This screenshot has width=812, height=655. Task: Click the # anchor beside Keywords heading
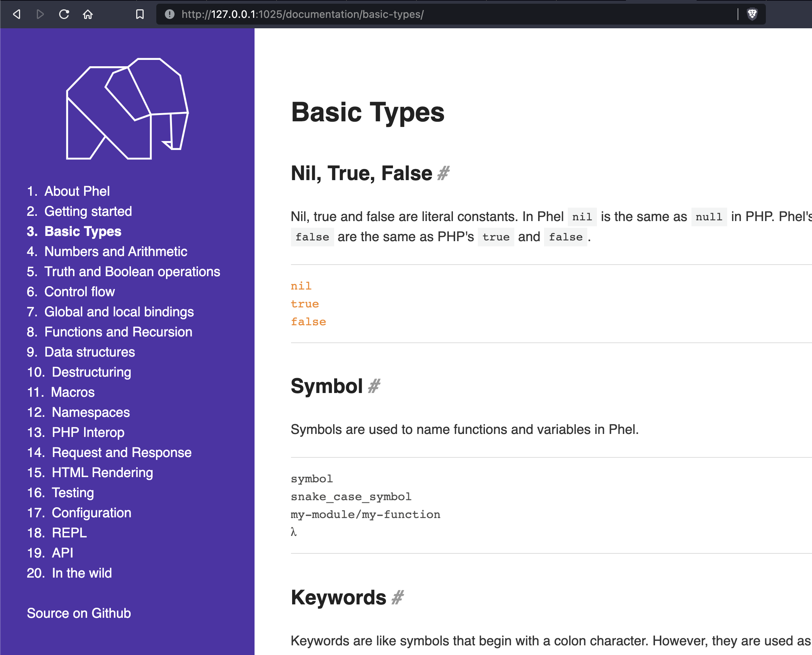(x=397, y=598)
